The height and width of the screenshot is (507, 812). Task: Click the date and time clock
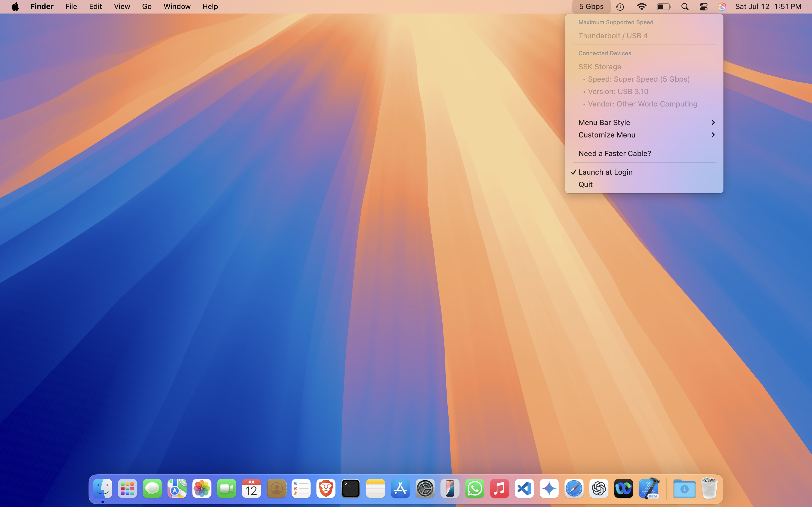click(768, 7)
